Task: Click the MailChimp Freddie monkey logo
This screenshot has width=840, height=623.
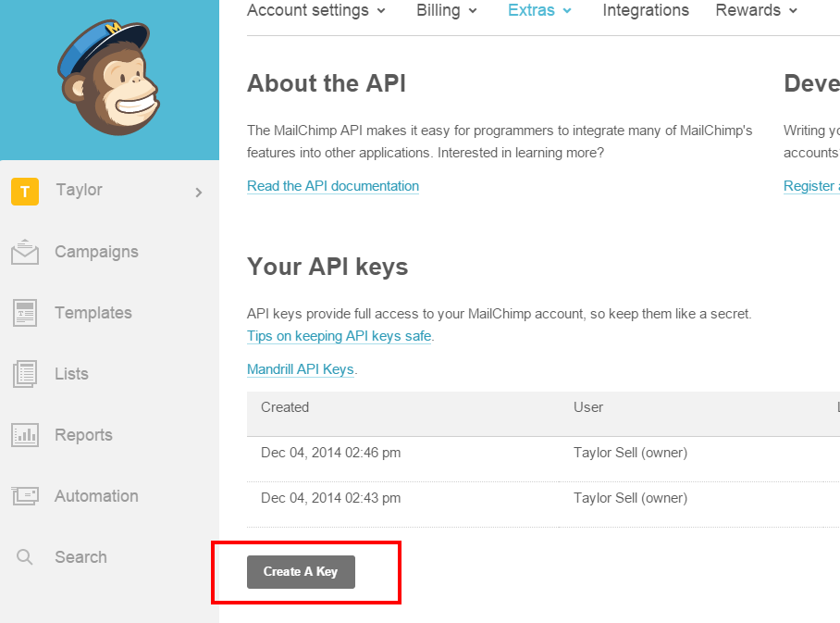Action: pyautogui.click(x=109, y=78)
